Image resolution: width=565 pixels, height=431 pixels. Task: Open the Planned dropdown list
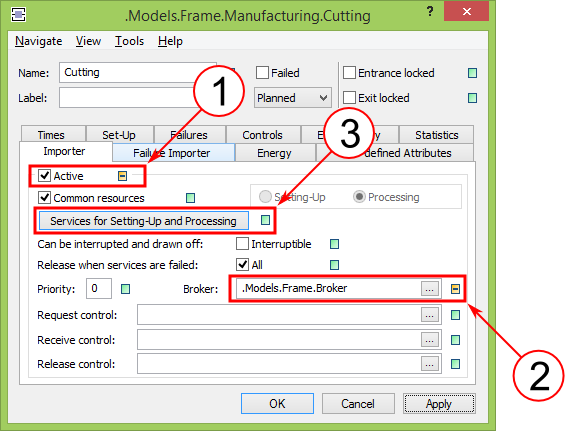(293, 98)
